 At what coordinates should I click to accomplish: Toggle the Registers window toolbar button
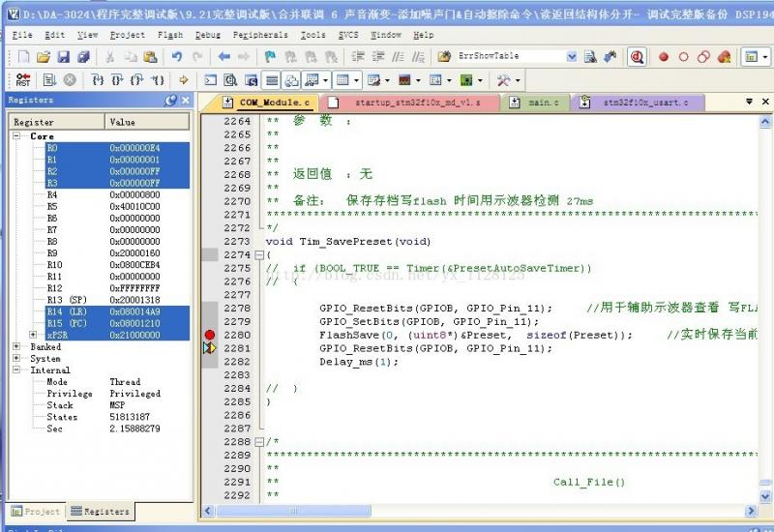click(272, 80)
